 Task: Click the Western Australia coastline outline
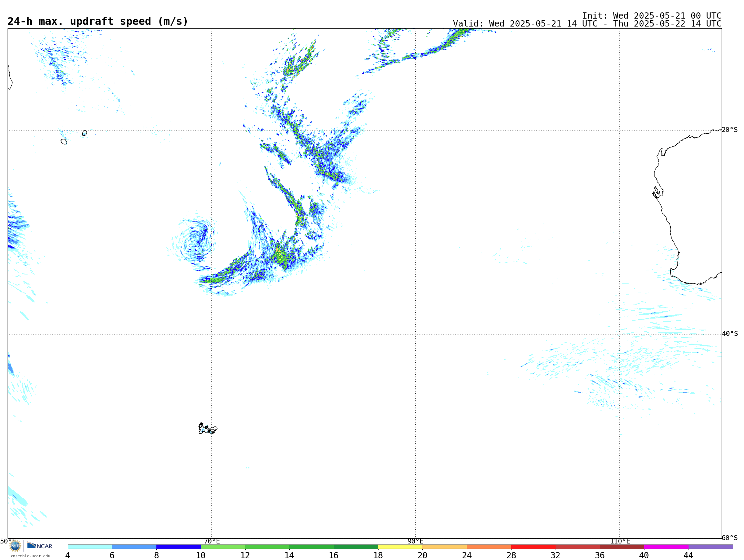click(687, 207)
